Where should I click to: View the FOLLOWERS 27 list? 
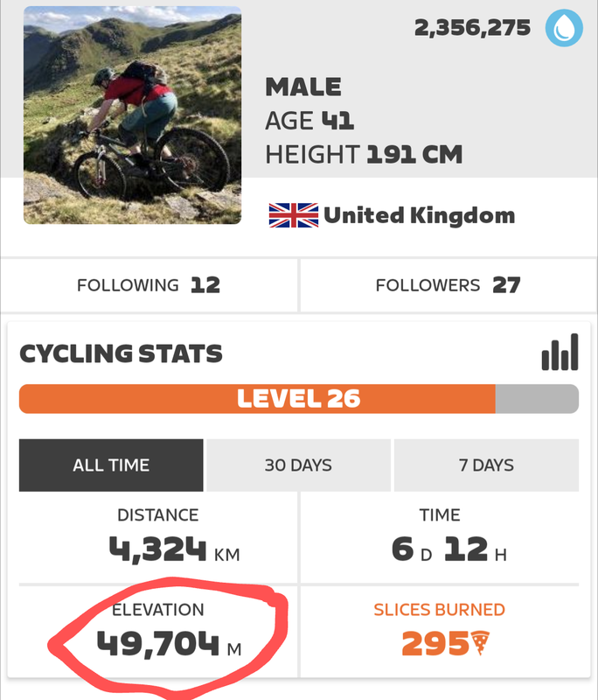(x=448, y=285)
